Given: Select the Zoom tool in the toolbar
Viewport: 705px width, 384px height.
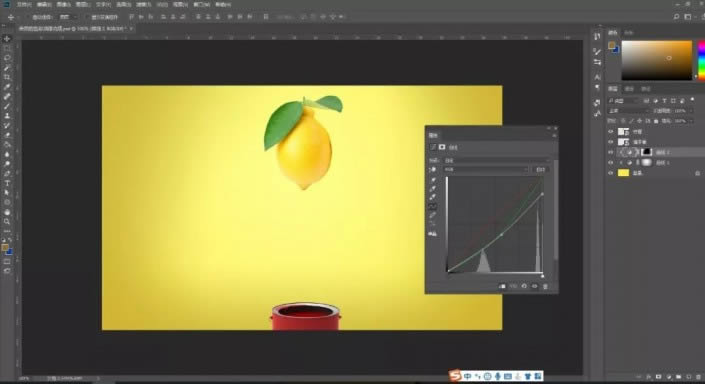Looking at the screenshot, I should tap(7, 221).
